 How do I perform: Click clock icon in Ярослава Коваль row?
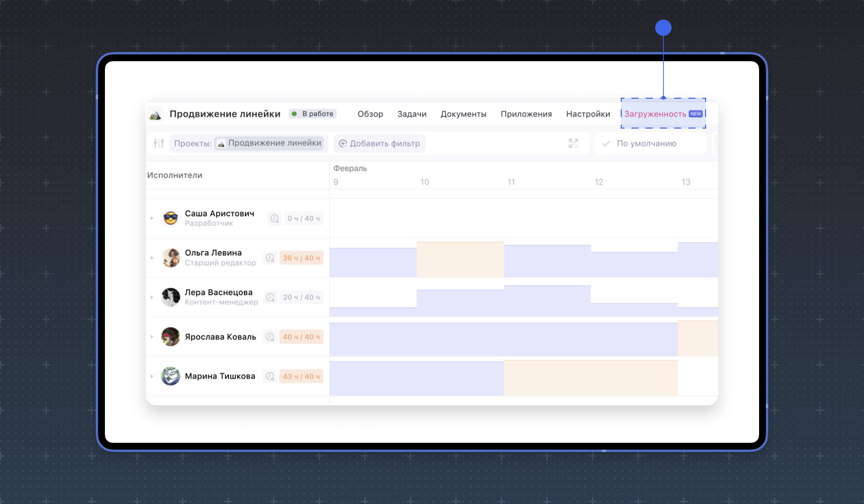270,337
